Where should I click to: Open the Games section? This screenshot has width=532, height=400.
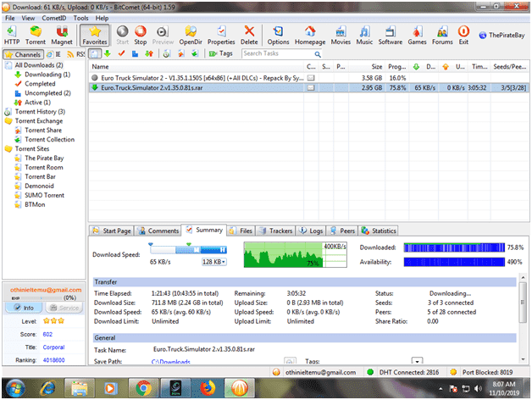(x=417, y=36)
